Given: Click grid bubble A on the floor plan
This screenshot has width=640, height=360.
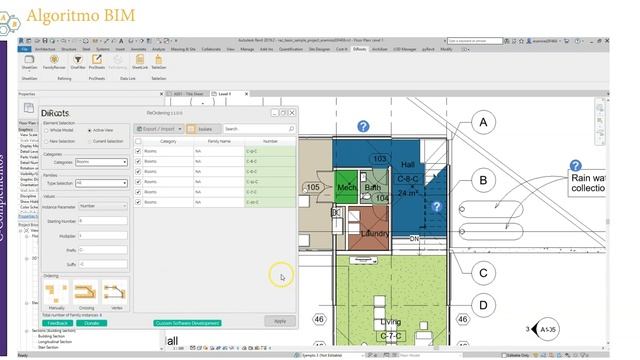Looking at the screenshot, I should [x=483, y=122].
